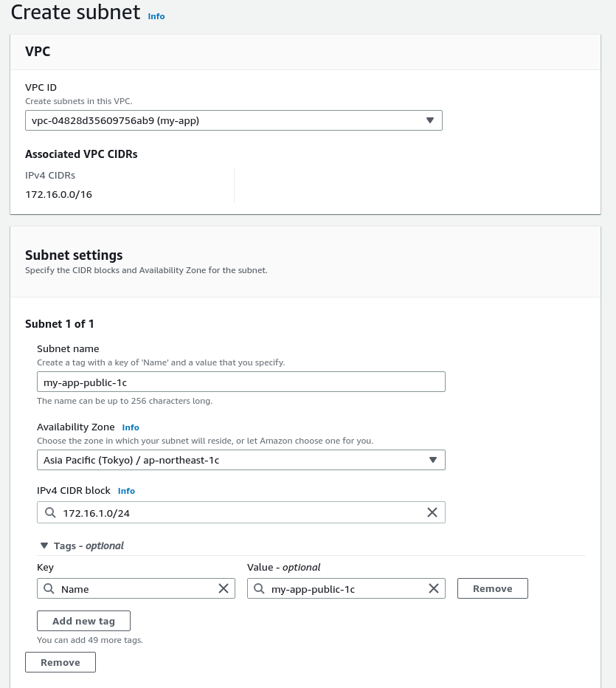Image resolution: width=616 pixels, height=688 pixels.
Task: Click the search icon in Key field
Action: (49, 588)
